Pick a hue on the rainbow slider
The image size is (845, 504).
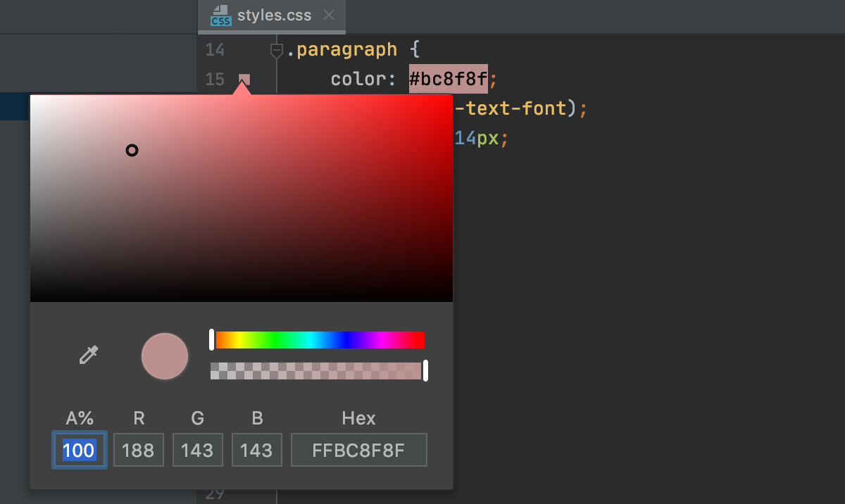(x=317, y=340)
